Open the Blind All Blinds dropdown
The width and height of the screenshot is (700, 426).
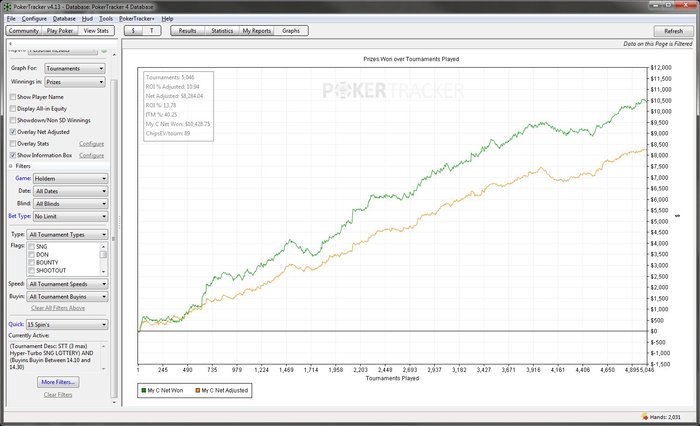[x=71, y=204]
